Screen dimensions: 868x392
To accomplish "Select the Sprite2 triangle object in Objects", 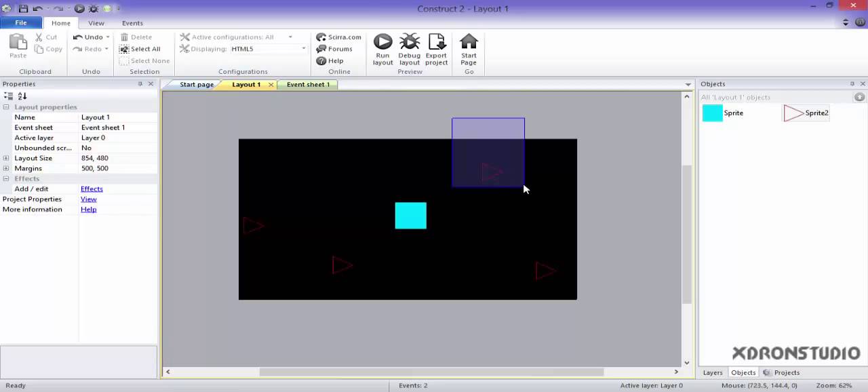I will 806,113.
